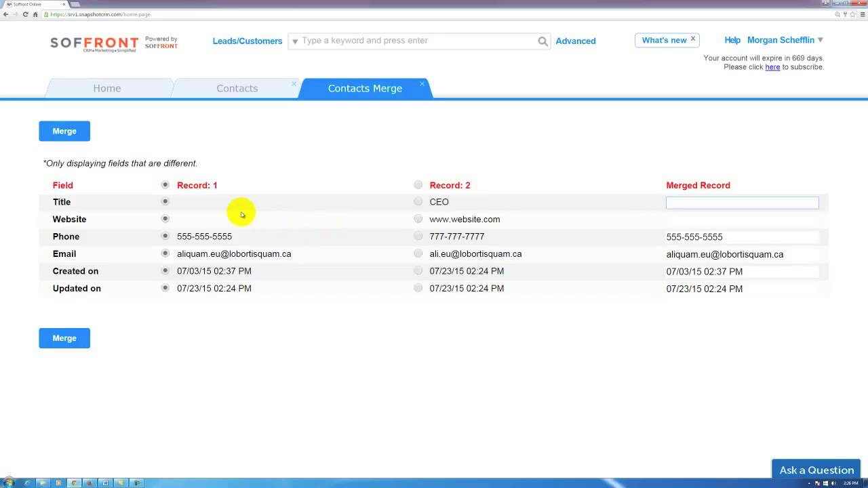
Task: Click the Soffront logo
Action: [94, 44]
